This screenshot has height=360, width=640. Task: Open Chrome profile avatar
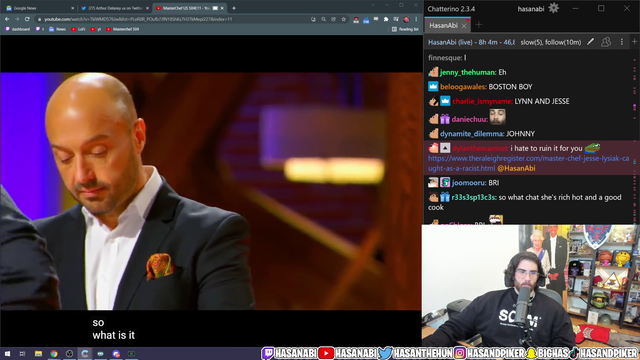pyautogui.click(x=406, y=19)
